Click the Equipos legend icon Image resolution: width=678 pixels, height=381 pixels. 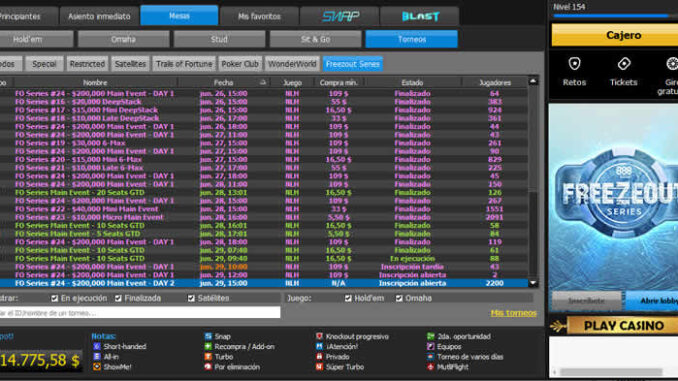[431, 346]
